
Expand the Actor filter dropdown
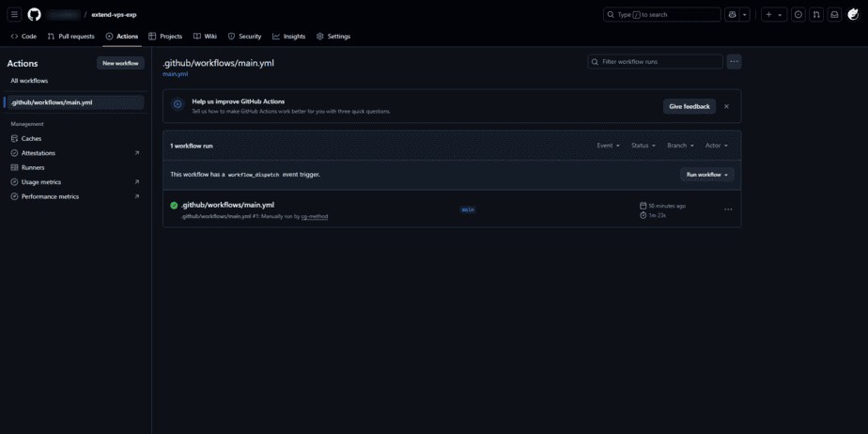point(717,146)
